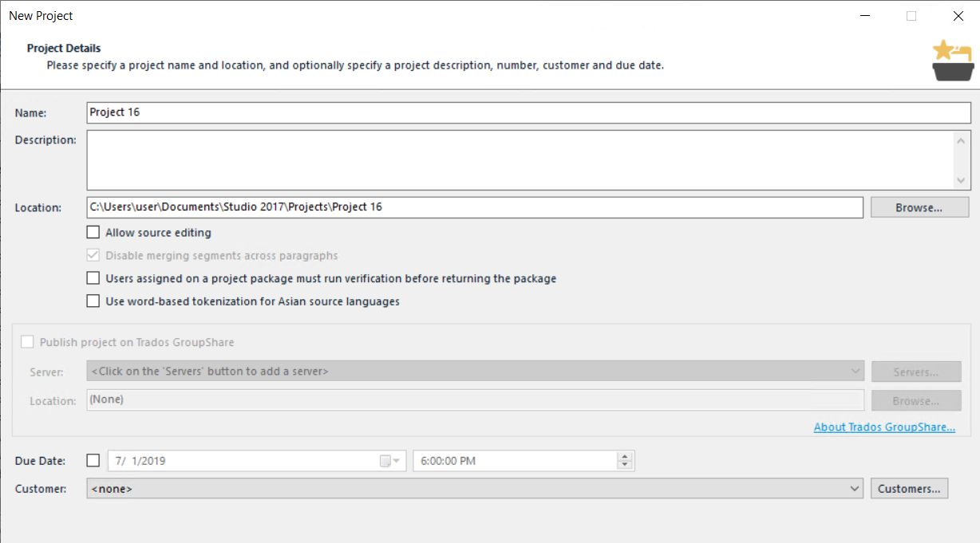Click the new project icon in the header
Screen dimensions: 980x543
coord(953,60)
